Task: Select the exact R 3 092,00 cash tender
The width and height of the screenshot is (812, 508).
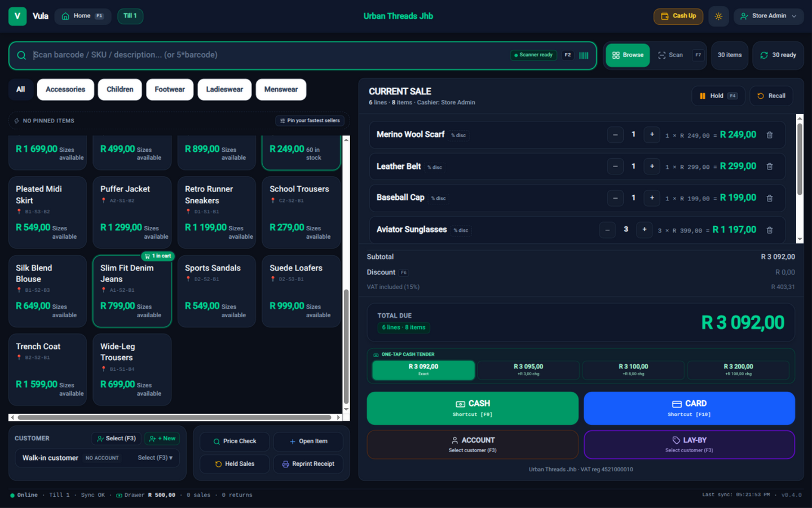Action: [423, 370]
